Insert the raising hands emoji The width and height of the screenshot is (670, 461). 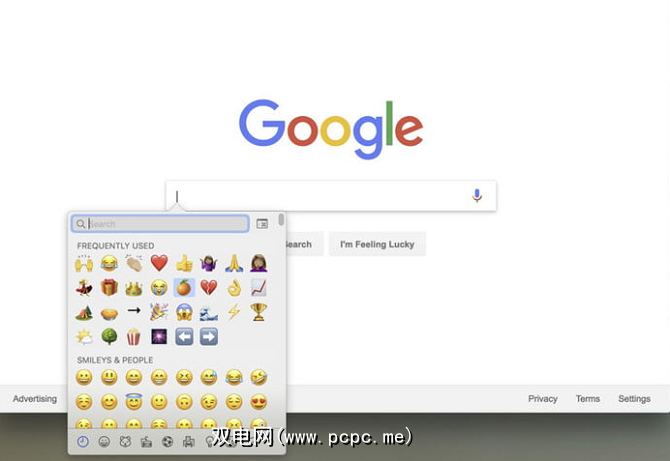(84, 263)
